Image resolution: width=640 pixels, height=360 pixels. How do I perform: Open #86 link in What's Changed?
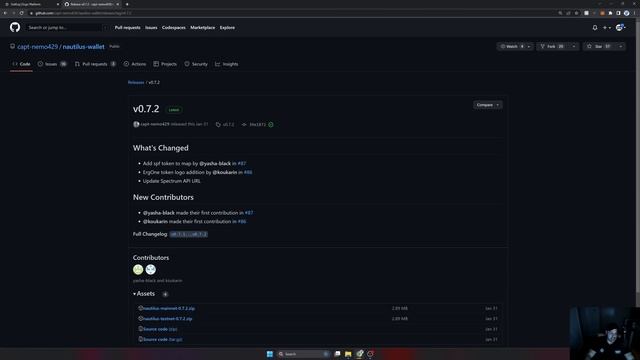tap(248, 172)
